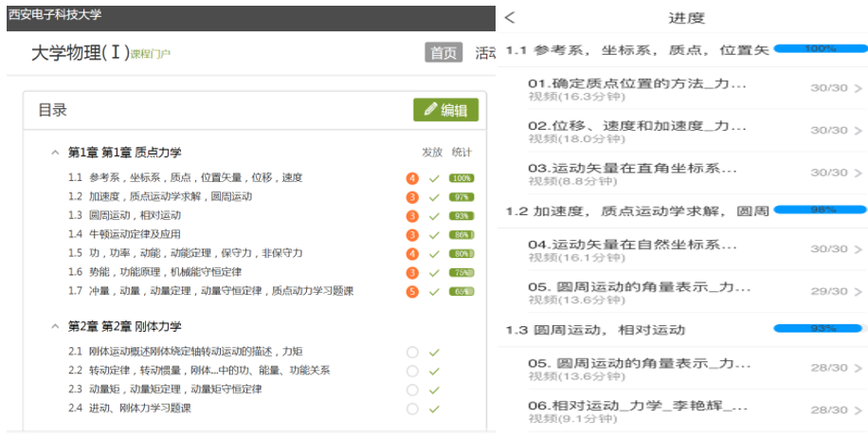This screenshot has height=439, width=868.
Task: Open the 65% statistics badge for section 1.7
Action: (461, 291)
